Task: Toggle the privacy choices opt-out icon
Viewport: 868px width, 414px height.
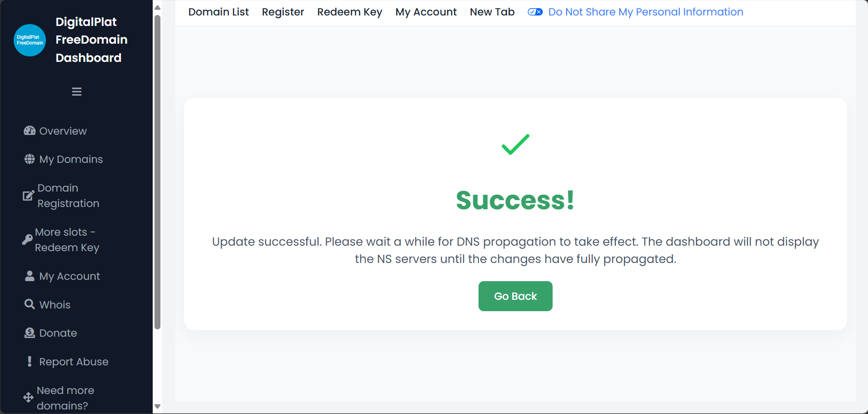Action: (x=535, y=12)
